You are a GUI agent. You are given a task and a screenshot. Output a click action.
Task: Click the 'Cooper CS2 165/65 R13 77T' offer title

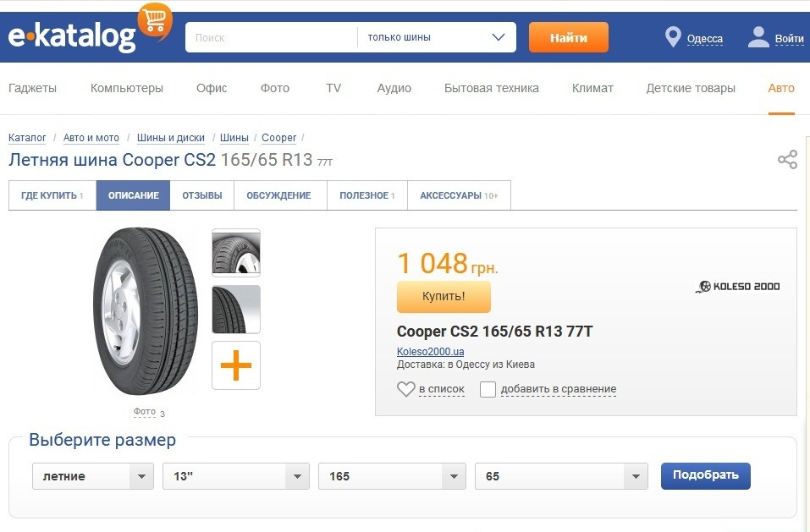pyautogui.click(x=495, y=332)
